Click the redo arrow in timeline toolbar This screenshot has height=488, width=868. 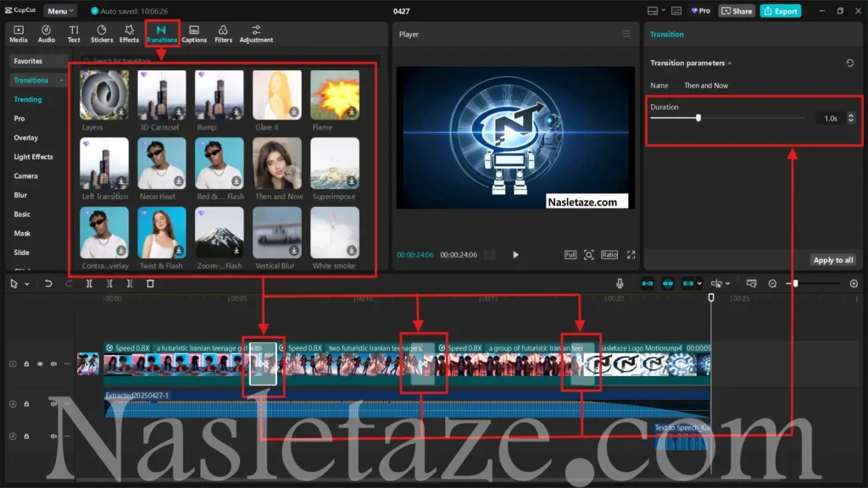click(x=69, y=283)
